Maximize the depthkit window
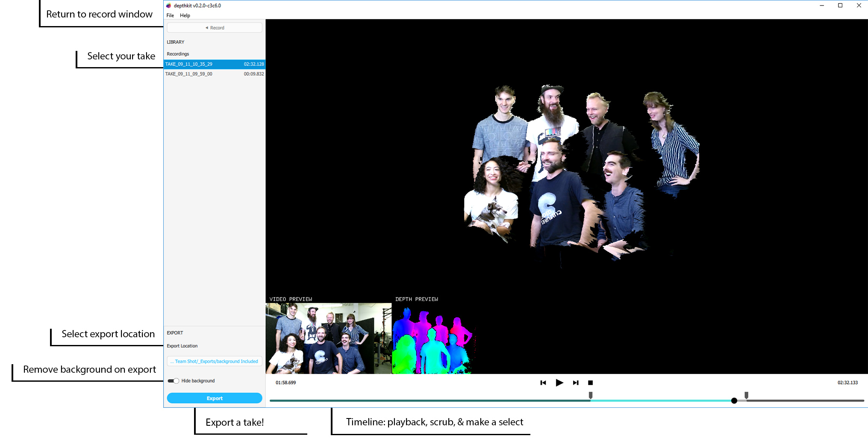The width and height of the screenshot is (868, 445). click(840, 6)
